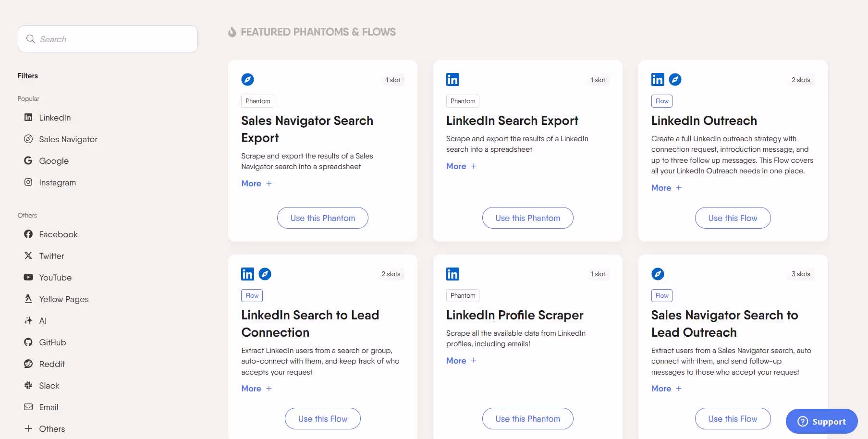The image size is (868, 439).
Task: Expand More on Sales Navigator Search to Lead Outreach card
Action: pos(666,389)
